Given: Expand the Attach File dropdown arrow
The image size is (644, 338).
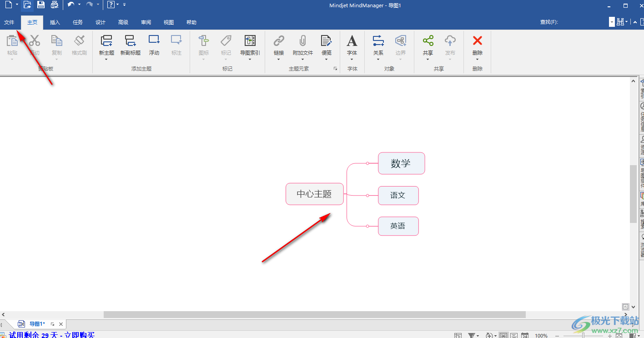Looking at the screenshot, I should pos(303,59).
